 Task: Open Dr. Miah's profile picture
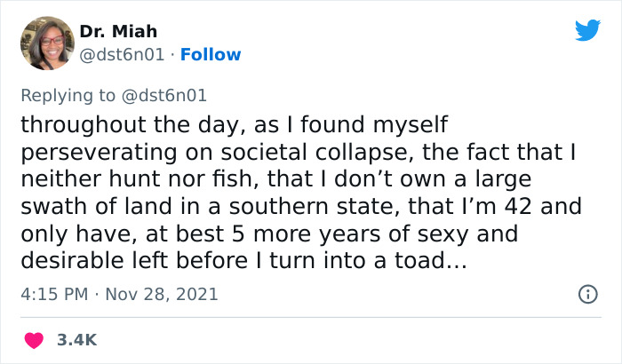click(47, 43)
